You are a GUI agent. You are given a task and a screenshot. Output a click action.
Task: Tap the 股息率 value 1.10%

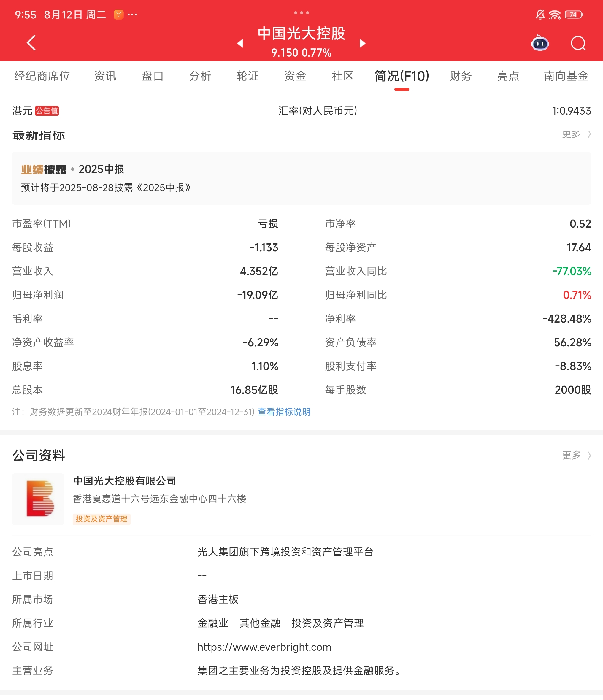click(265, 366)
